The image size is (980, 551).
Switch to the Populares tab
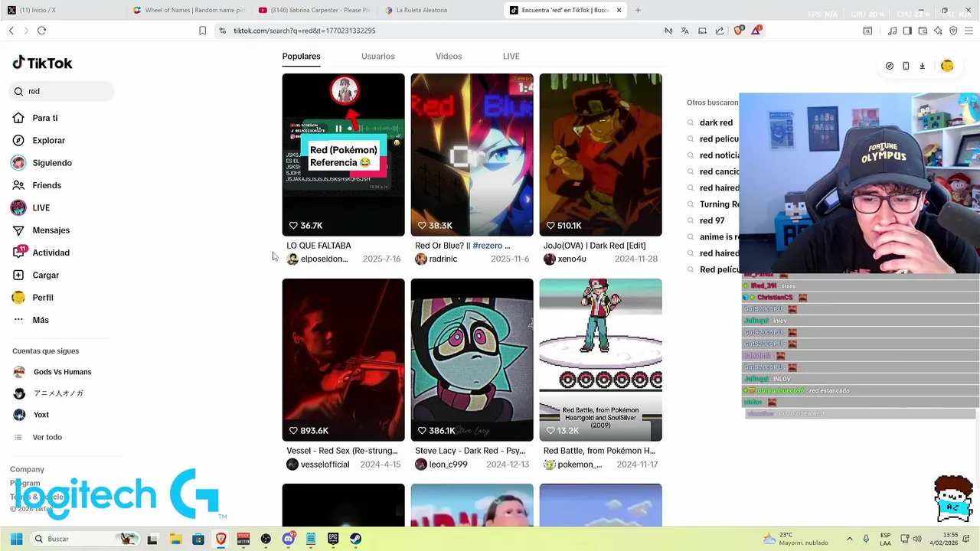point(301,56)
